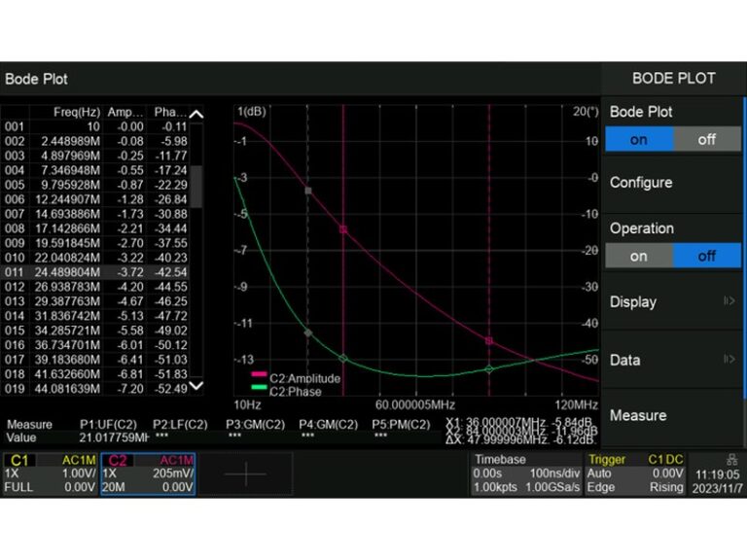Click P2:LF(C2) measurement item

tap(180, 424)
